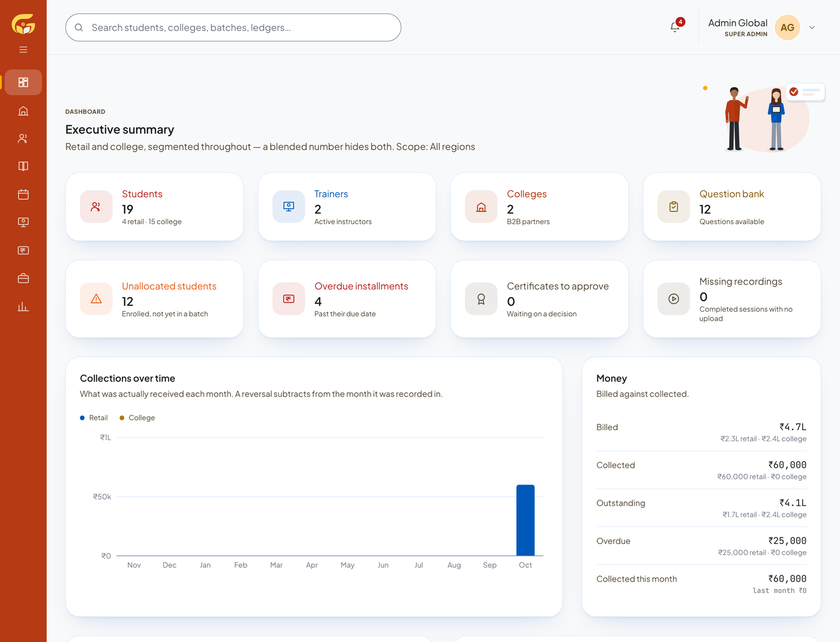Open notifications bell with 4 alerts
This screenshot has width=840, height=642.
pos(675,27)
